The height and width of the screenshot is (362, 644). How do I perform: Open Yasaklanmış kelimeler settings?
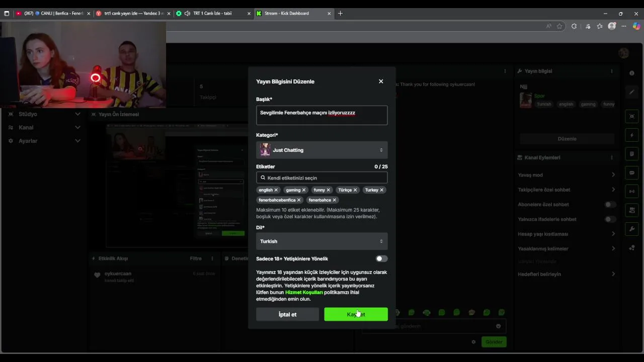pos(567,249)
